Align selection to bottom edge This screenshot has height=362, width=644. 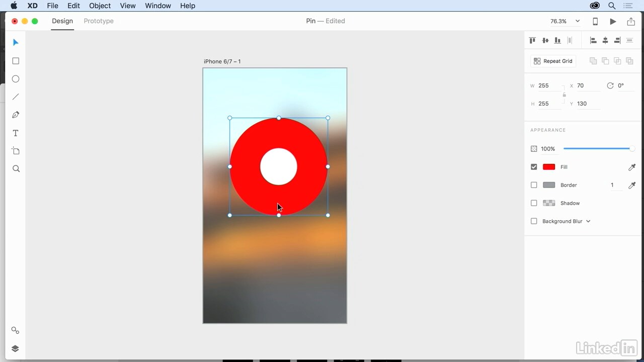[x=557, y=40]
